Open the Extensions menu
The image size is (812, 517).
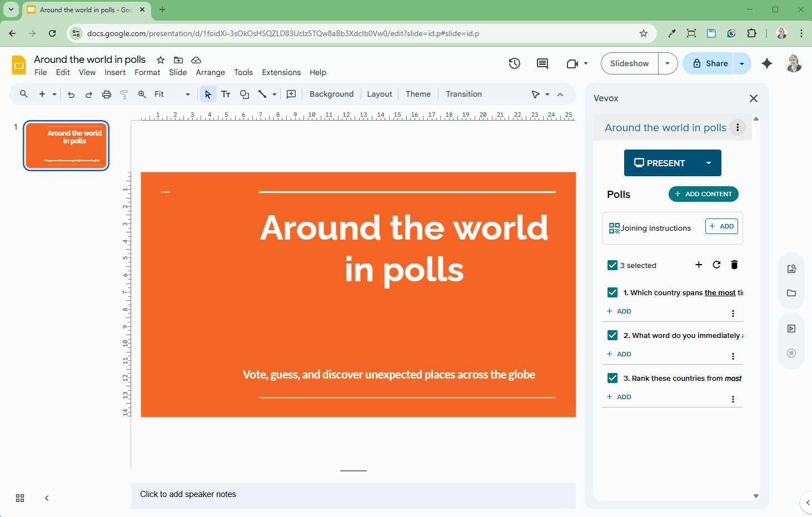pos(281,72)
